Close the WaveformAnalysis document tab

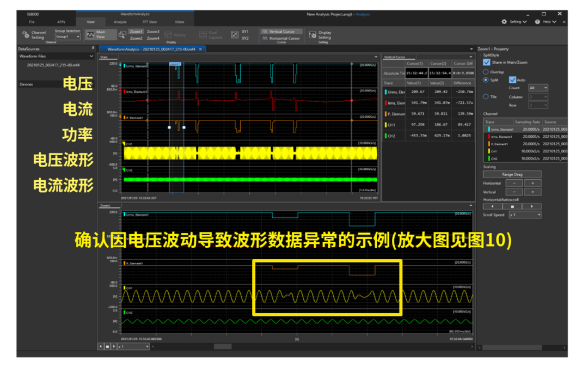coord(200,49)
